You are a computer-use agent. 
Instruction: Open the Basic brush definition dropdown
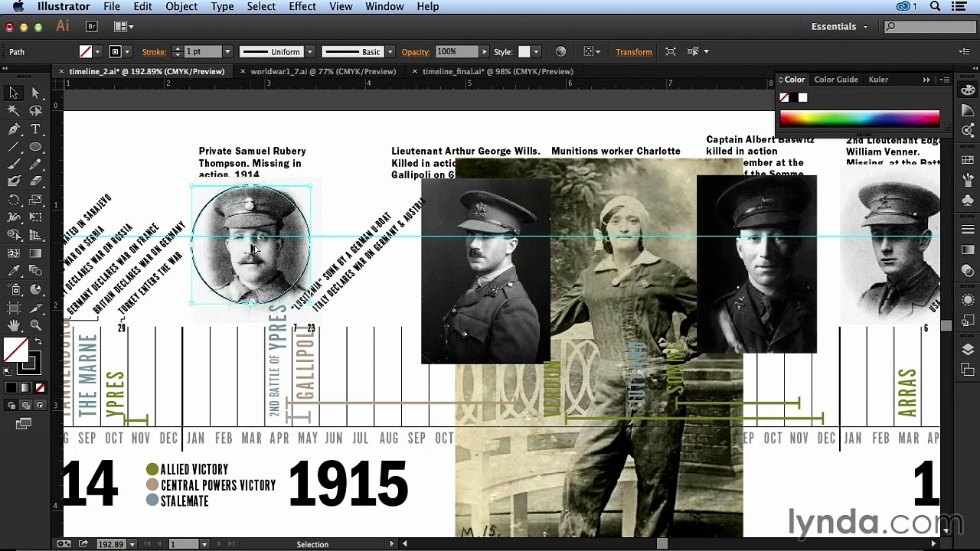pos(390,52)
